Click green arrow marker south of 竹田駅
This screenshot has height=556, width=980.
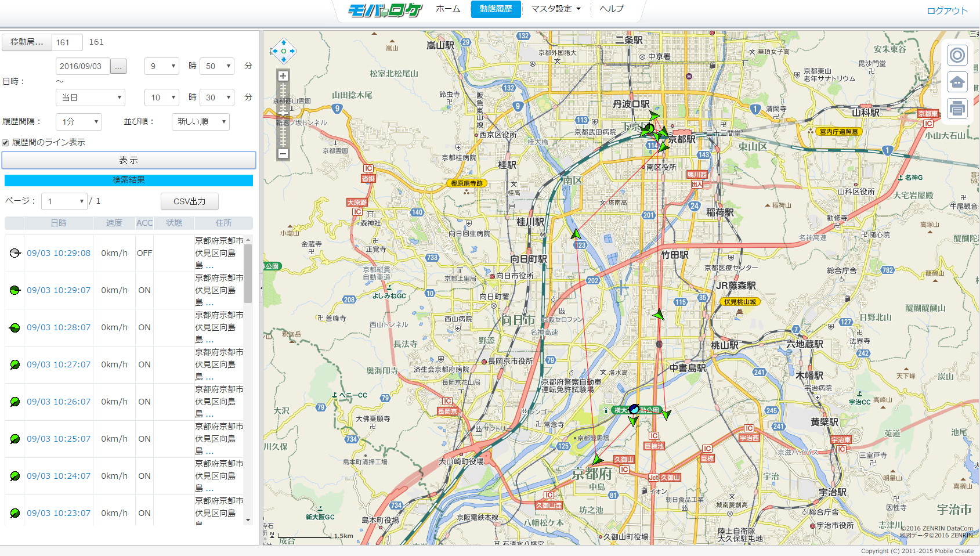659,315
